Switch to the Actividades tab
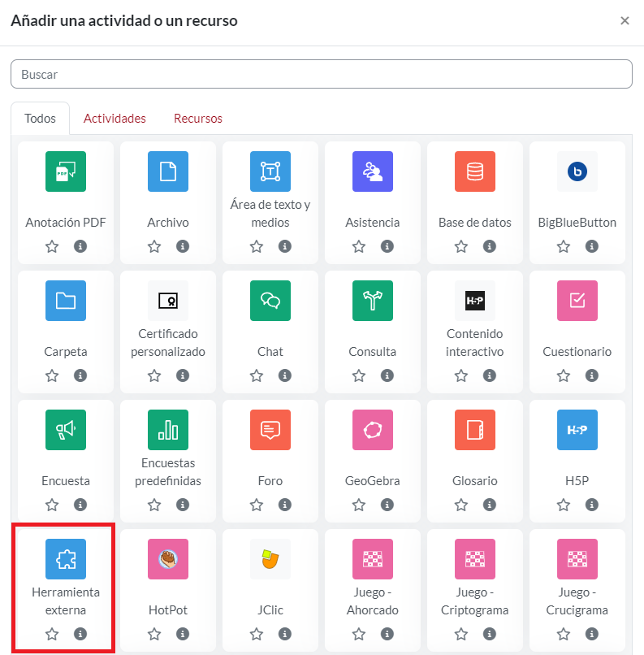The image size is (644, 655). [115, 119]
